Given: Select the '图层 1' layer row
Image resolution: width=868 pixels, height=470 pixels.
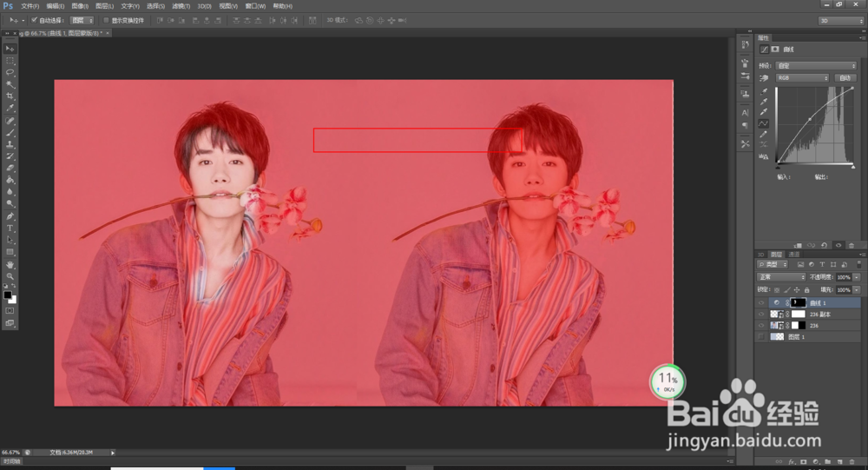Looking at the screenshot, I should pyautogui.click(x=807, y=337).
